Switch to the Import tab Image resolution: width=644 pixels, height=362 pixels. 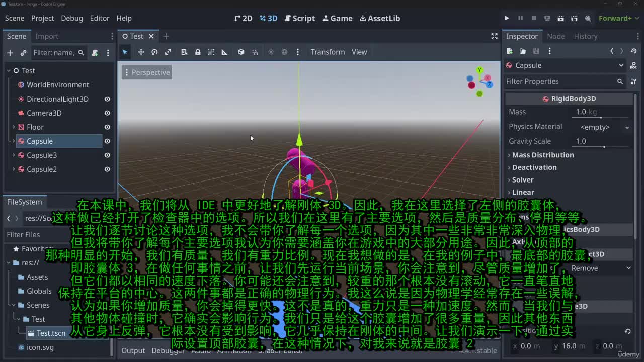pyautogui.click(x=47, y=36)
